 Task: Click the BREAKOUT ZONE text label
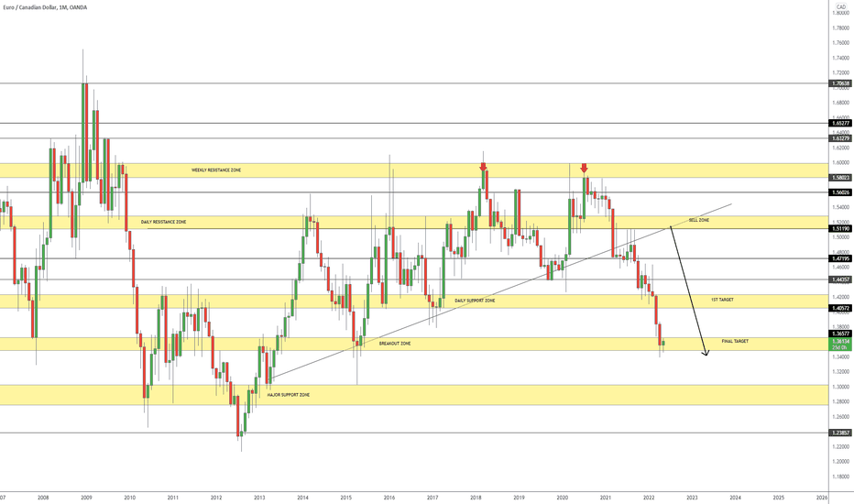click(x=395, y=344)
